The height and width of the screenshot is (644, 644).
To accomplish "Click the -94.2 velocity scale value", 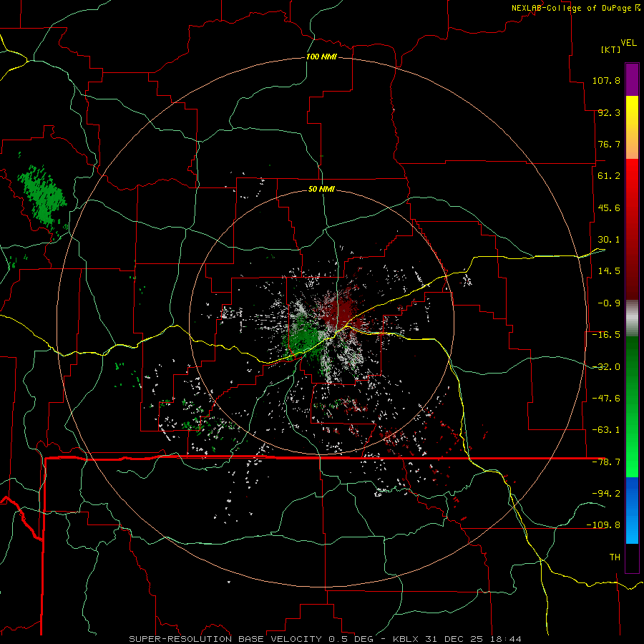I will coord(606,494).
